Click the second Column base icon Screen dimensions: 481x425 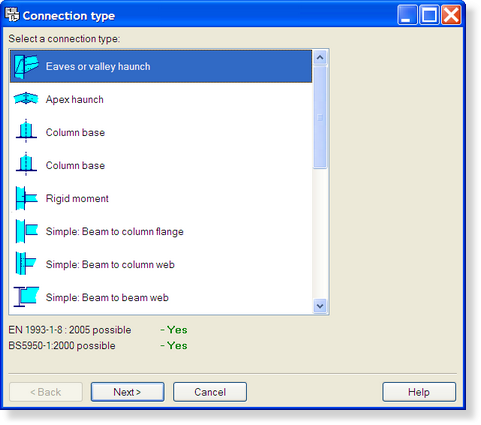point(26,164)
